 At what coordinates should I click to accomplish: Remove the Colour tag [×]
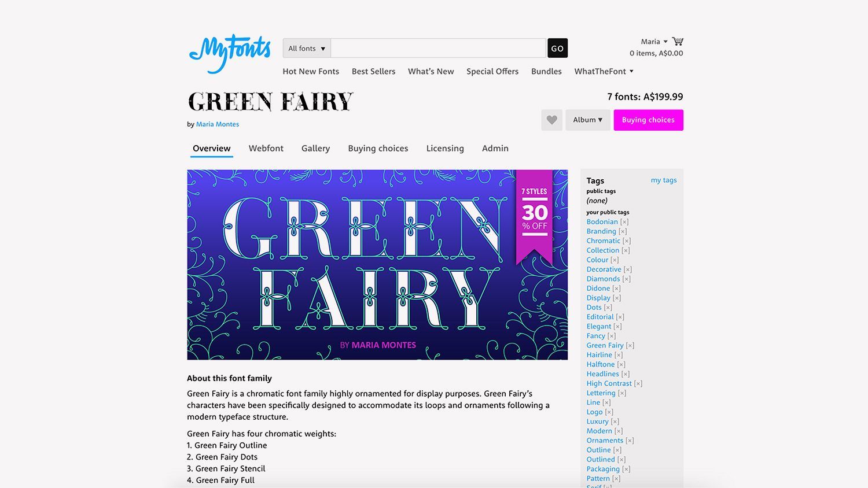click(615, 260)
